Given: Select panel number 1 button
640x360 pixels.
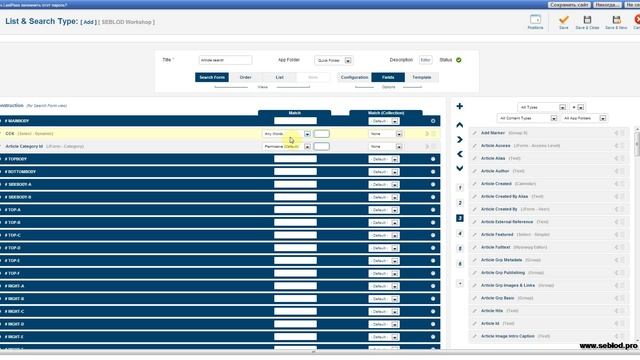Looking at the screenshot, I should 460,188.
